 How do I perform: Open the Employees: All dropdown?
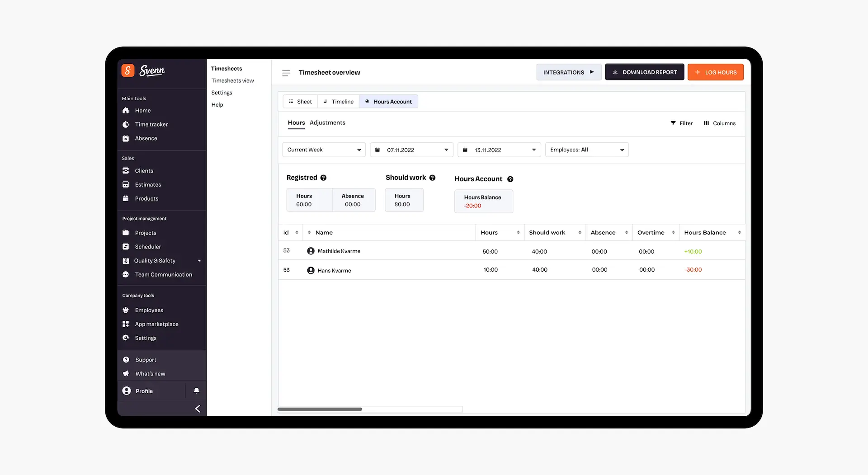pos(586,150)
